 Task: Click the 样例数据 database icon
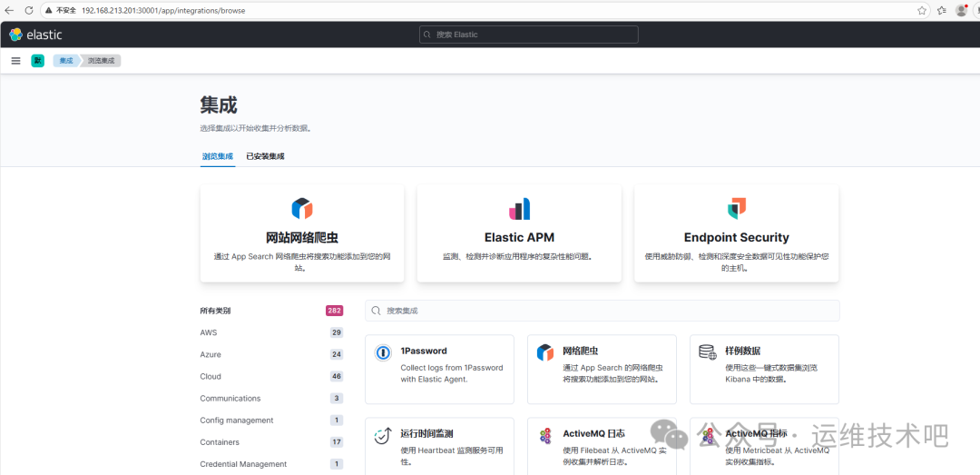tap(708, 351)
